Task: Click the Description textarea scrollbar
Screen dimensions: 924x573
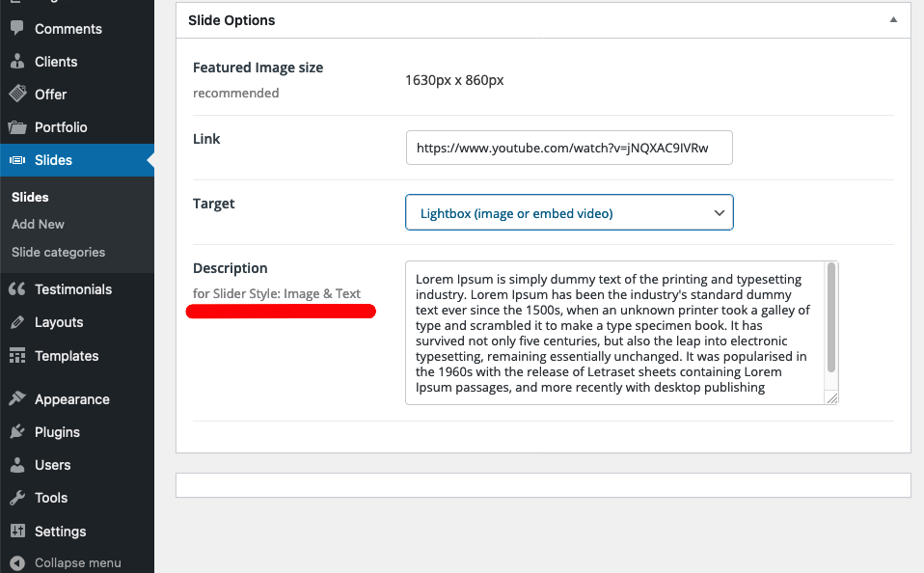Action: click(830, 318)
